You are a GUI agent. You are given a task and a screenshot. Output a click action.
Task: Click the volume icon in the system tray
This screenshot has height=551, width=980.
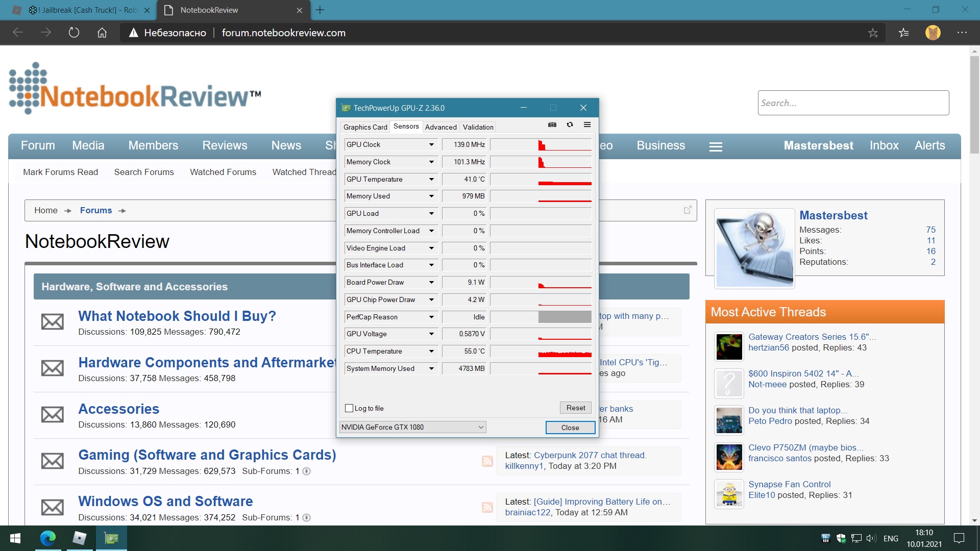[871, 538]
